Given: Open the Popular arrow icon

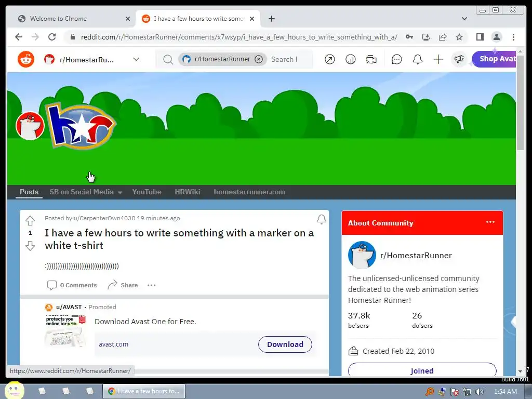Looking at the screenshot, I should (x=329, y=59).
